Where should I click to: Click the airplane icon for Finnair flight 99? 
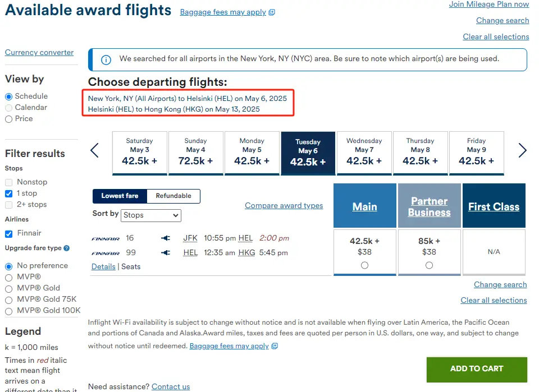click(x=165, y=253)
